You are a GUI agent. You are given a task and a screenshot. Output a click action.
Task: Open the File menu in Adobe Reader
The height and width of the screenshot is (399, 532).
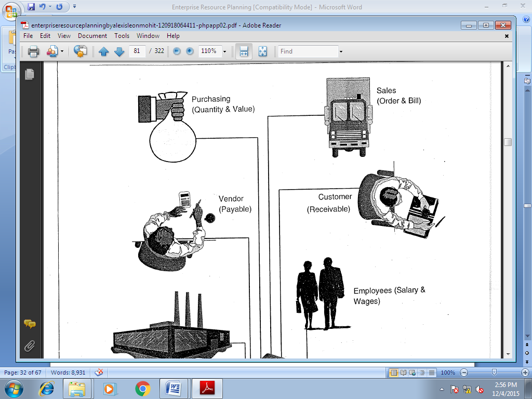point(28,36)
